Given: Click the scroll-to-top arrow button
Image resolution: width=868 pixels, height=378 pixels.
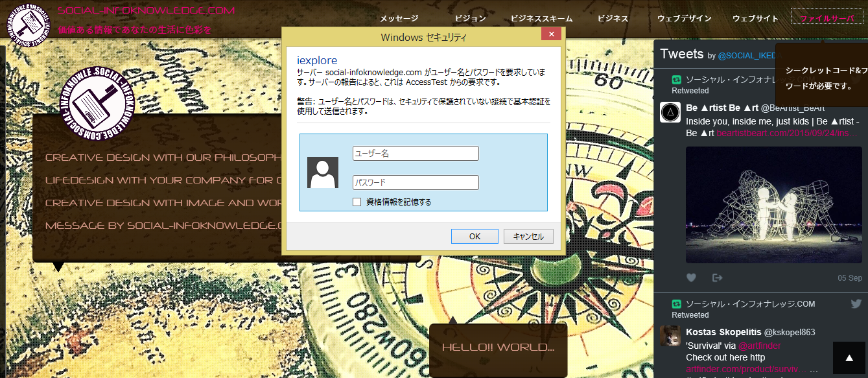Looking at the screenshot, I should [849, 358].
